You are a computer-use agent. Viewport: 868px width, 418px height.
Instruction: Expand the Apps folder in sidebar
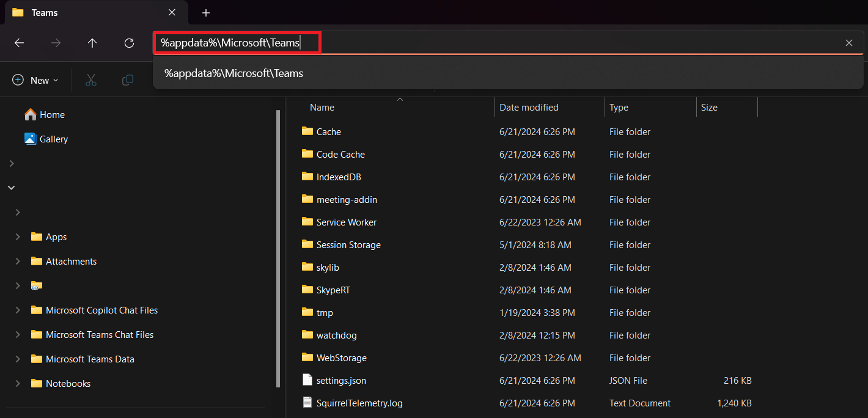click(18, 237)
